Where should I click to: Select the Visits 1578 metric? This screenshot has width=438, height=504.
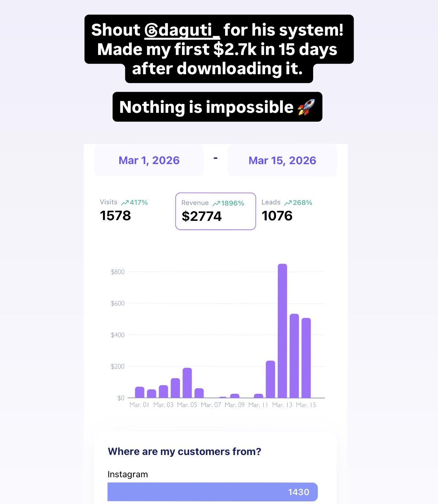124,210
